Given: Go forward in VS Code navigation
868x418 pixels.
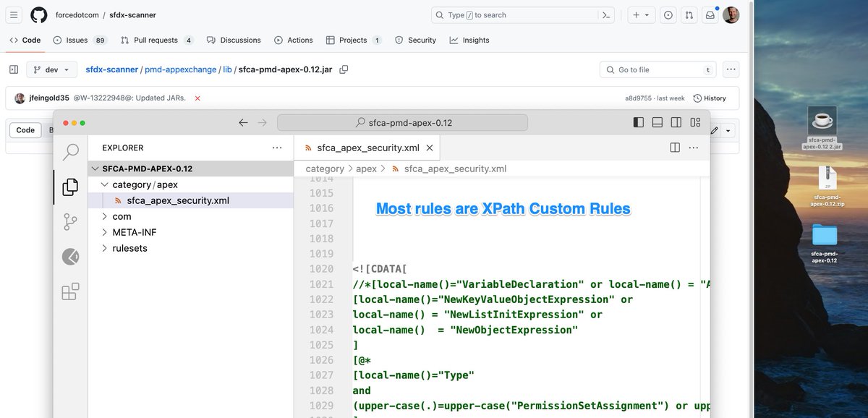Looking at the screenshot, I should click(x=263, y=123).
